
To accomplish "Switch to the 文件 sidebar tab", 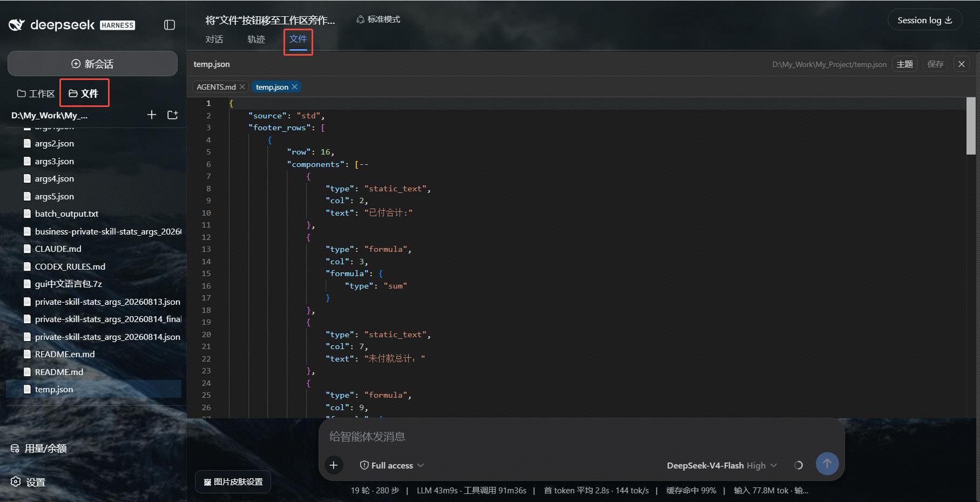I will pos(84,93).
